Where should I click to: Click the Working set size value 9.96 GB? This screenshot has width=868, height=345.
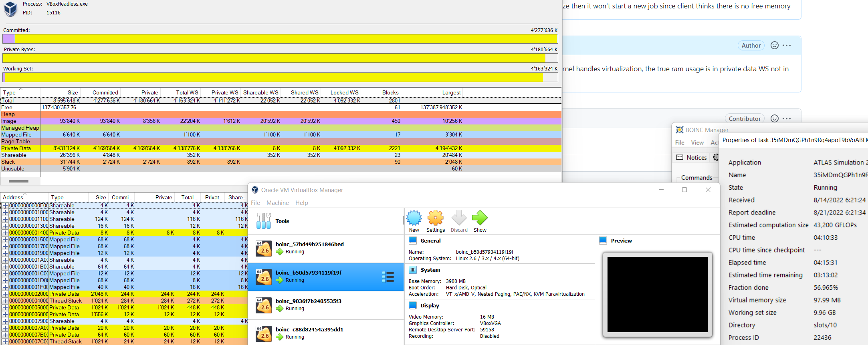[x=825, y=313]
